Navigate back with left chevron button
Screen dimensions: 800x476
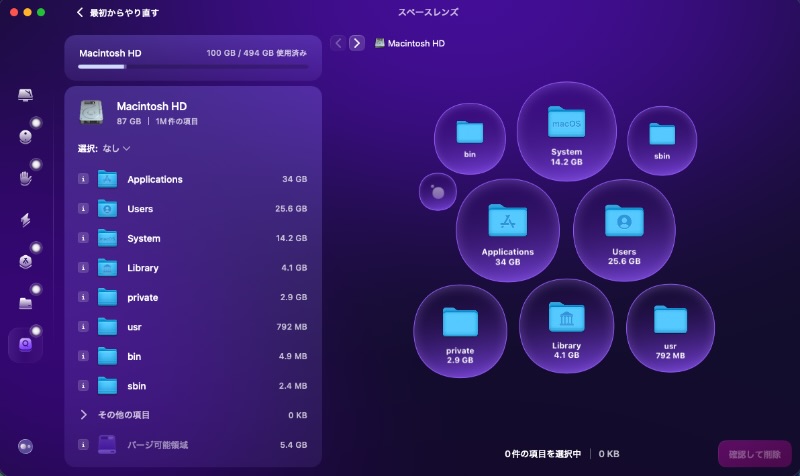tap(338, 43)
